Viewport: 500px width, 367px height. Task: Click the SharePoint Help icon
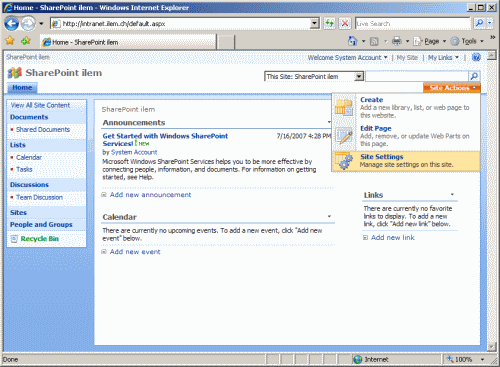tap(476, 57)
